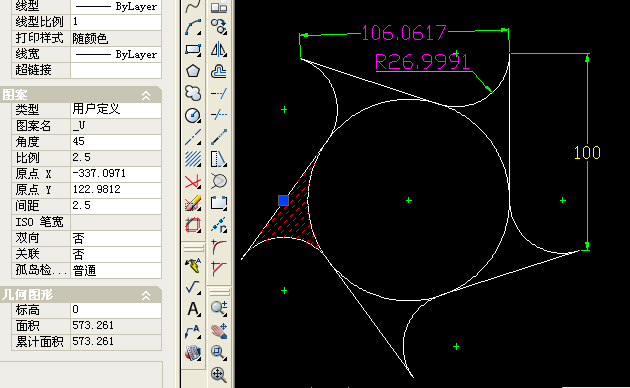This screenshot has height=388, width=630.
Task: Click the 角度 value field showing 45
Action: point(116,142)
